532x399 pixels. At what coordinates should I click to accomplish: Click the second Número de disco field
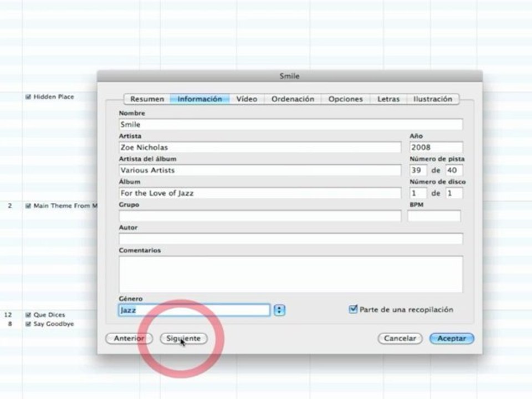point(454,193)
